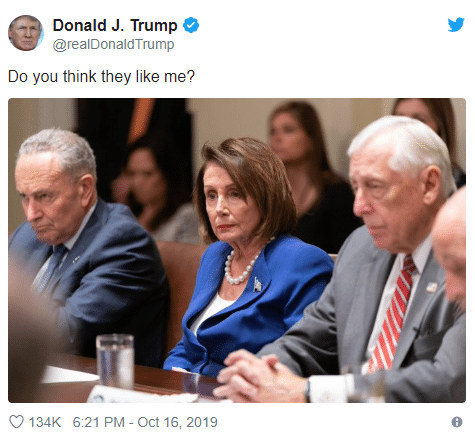
Task: Click the tweet text 'Do you think they like me?'
Action: 101,76
